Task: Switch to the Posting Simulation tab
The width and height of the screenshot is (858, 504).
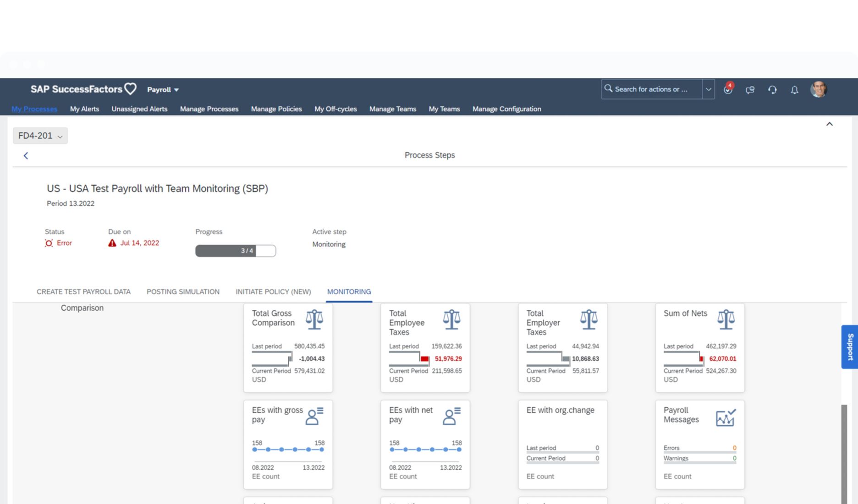Action: [183, 292]
